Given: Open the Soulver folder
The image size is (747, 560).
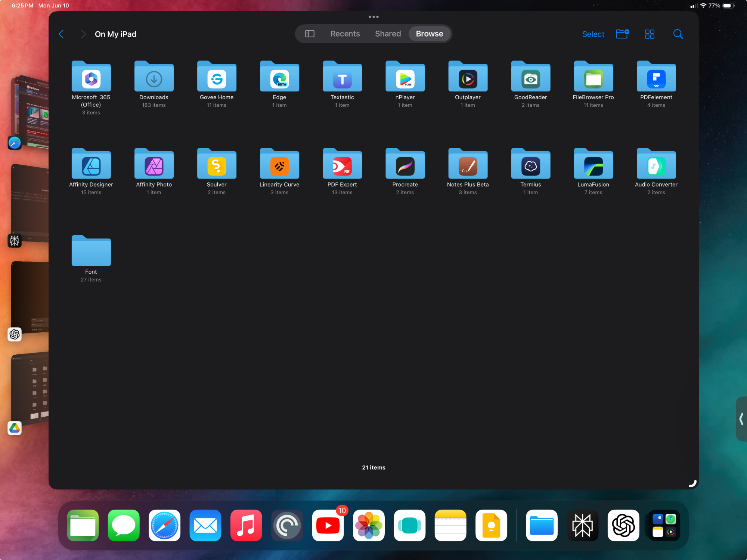Looking at the screenshot, I should coord(217,164).
